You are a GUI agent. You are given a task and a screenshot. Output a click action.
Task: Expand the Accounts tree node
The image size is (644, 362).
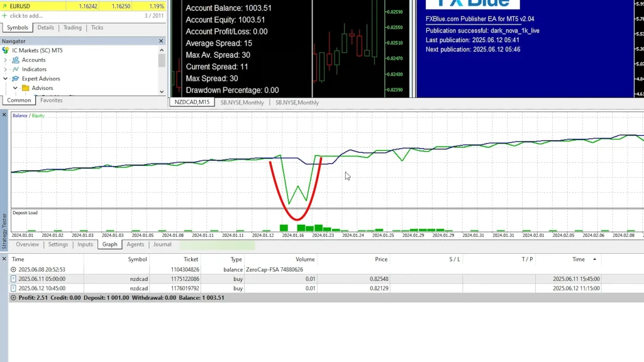tap(6, 60)
